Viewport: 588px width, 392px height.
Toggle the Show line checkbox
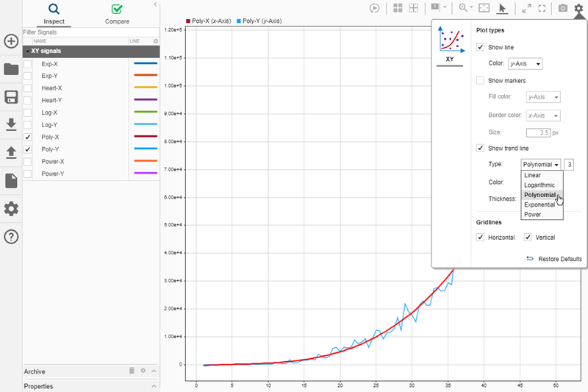[480, 47]
